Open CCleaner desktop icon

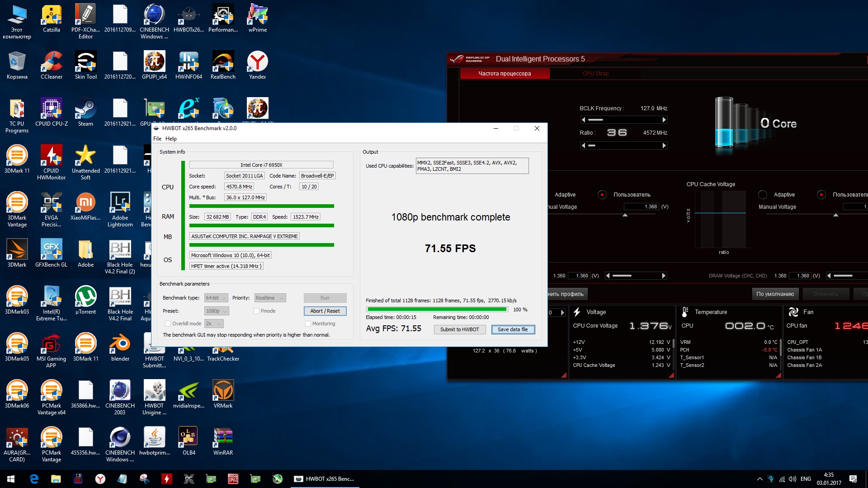point(52,66)
